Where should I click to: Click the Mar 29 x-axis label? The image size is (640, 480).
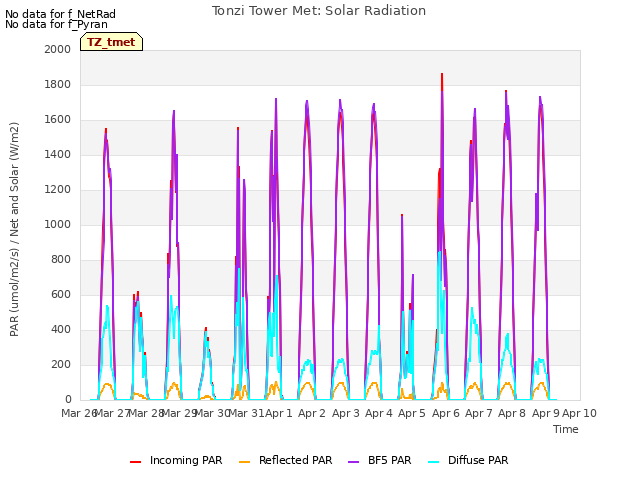pyautogui.click(x=179, y=413)
